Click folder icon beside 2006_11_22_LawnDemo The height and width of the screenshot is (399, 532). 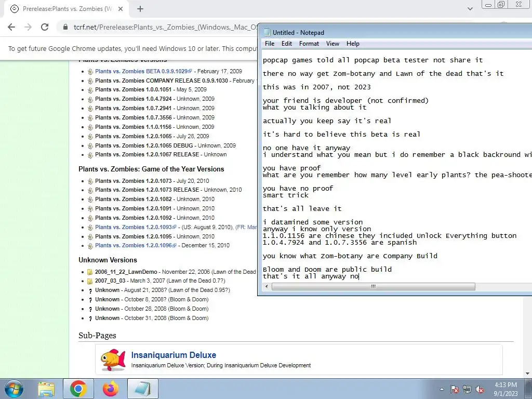[90, 272]
